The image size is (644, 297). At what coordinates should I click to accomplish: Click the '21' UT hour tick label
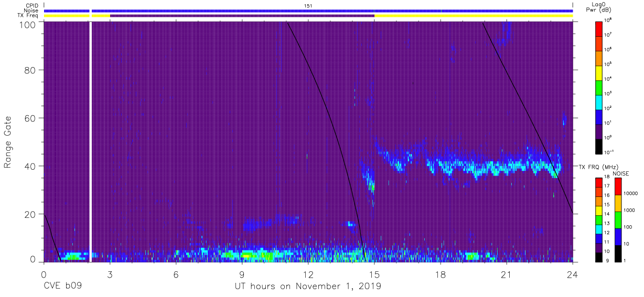[506, 274]
